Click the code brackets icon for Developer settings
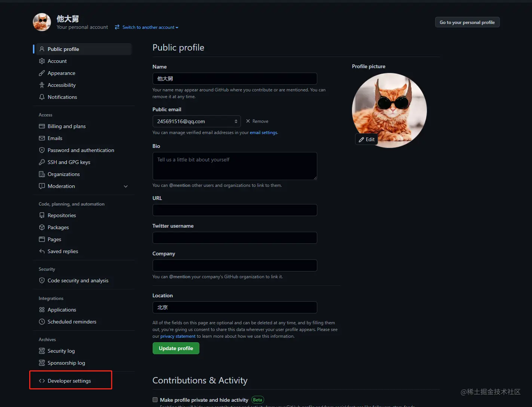532x407 pixels. (x=42, y=381)
